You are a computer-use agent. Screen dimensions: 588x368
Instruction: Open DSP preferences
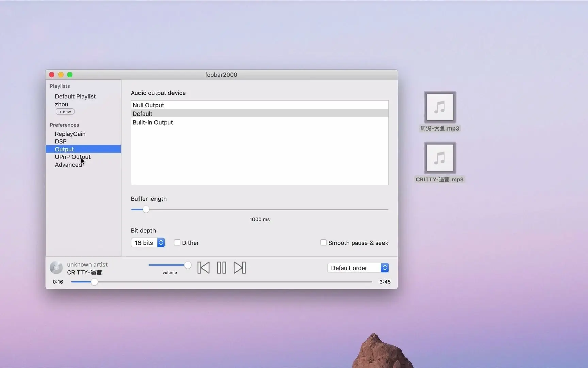click(61, 141)
